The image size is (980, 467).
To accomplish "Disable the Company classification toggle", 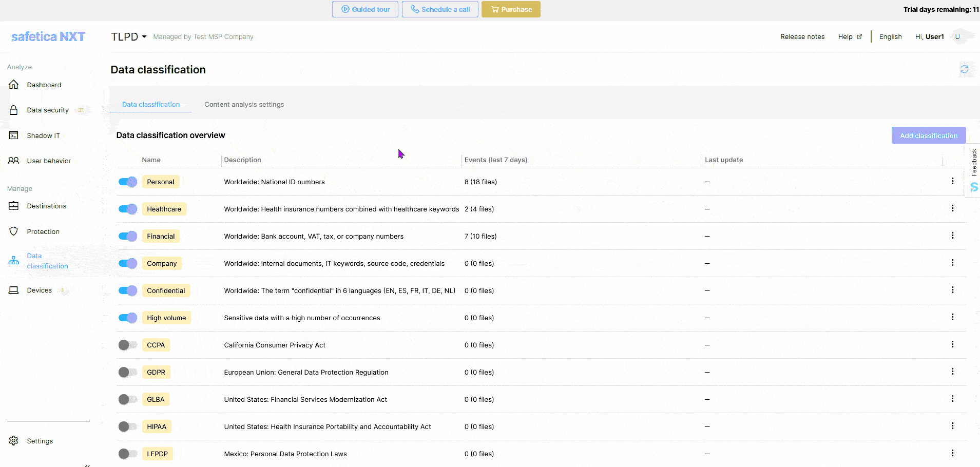I will (128, 263).
